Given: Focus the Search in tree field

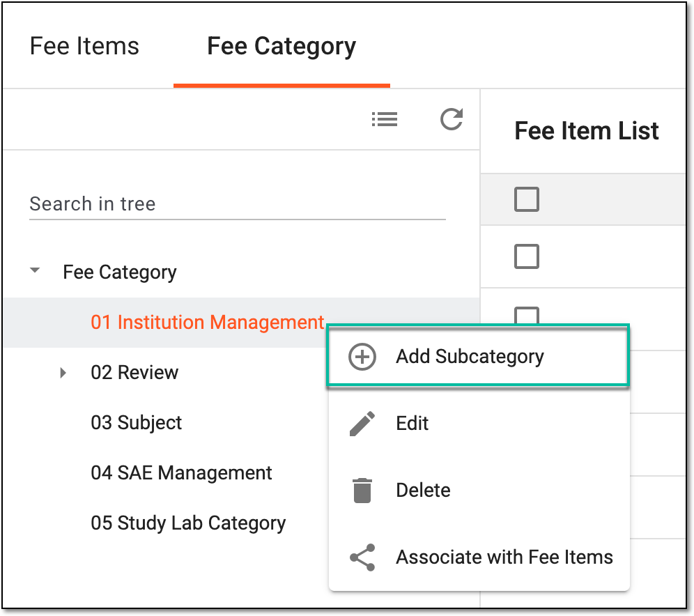Looking at the screenshot, I should [237, 204].
